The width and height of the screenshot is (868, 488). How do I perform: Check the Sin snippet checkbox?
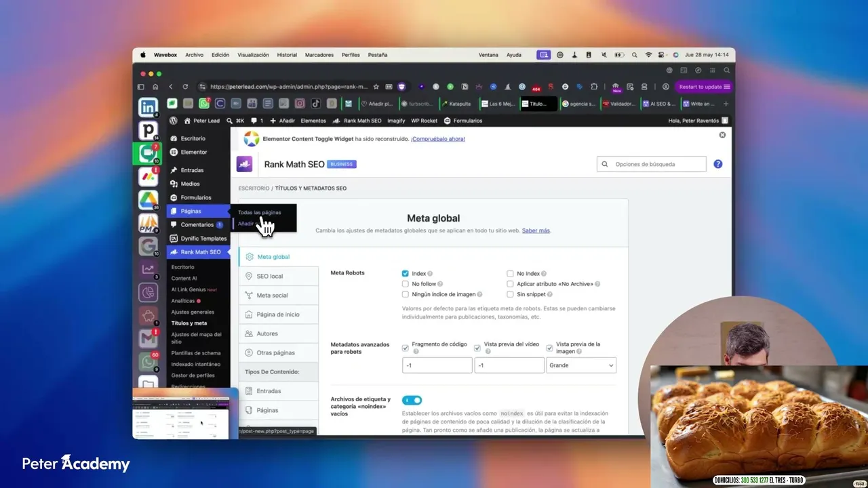511,294
